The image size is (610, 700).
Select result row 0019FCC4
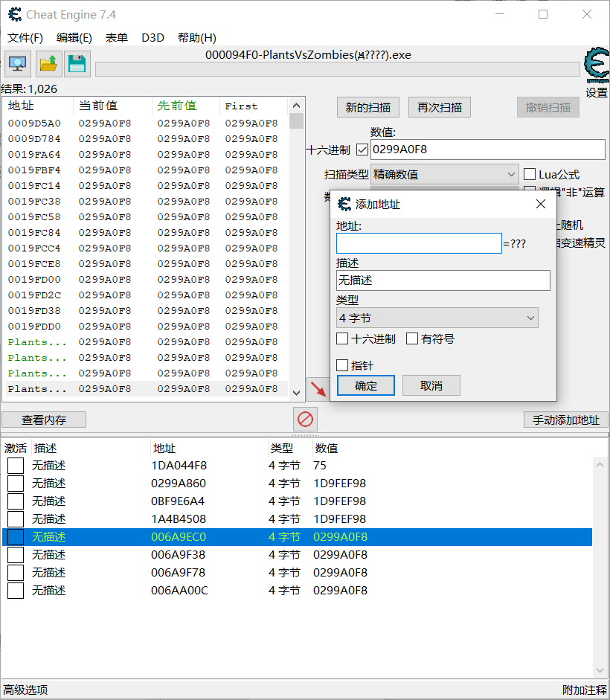click(146, 248)
